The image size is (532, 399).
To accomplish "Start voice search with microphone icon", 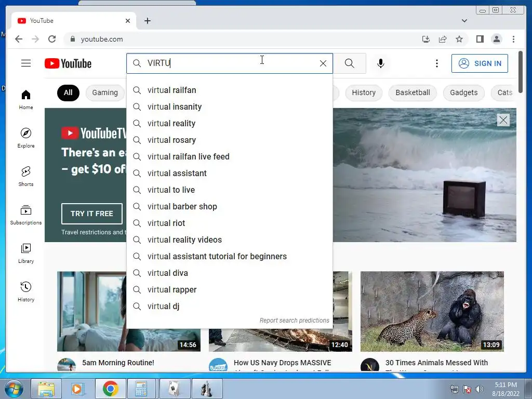I will point(381,63).
